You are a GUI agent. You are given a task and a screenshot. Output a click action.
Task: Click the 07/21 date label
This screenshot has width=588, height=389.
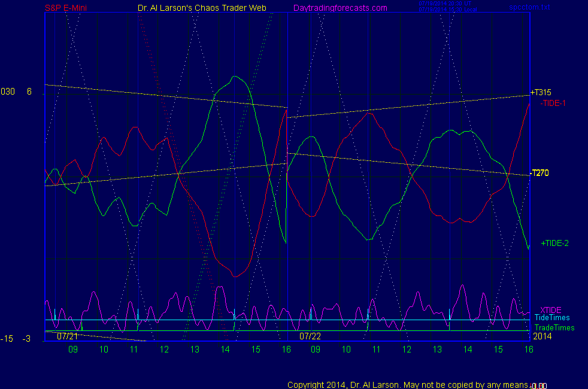[68, 336]
